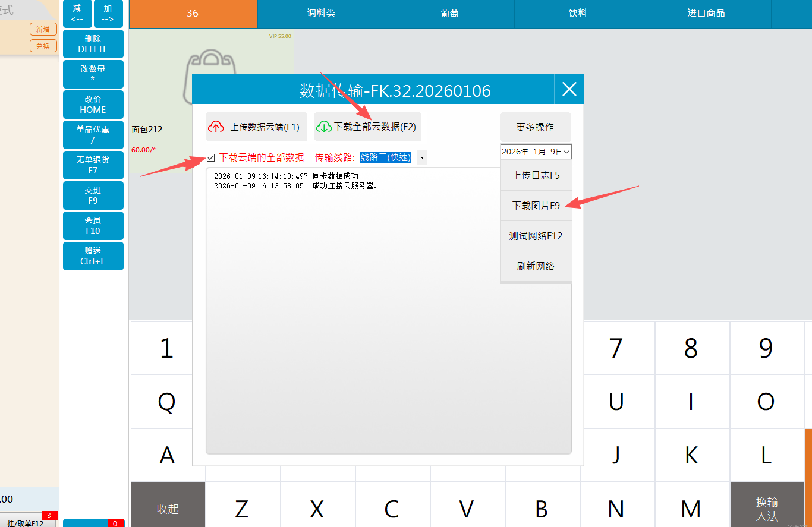Switch to the 调料类 category tab

click(x=322, y=13)
